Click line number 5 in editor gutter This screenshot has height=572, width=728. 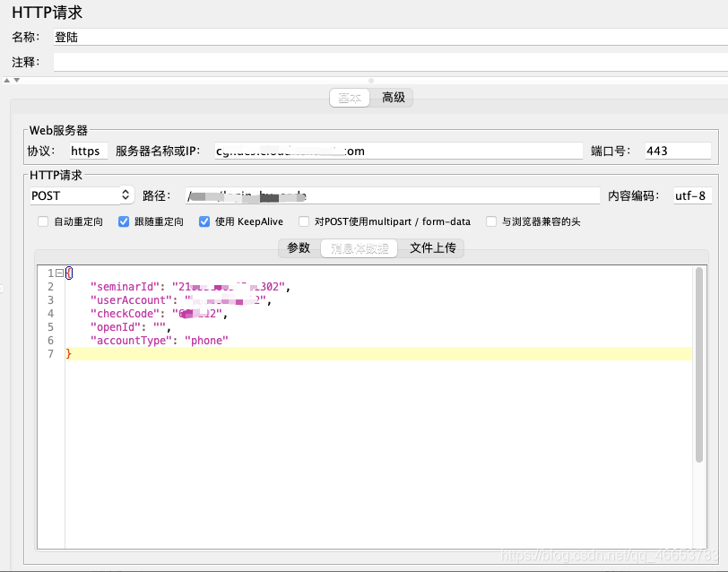click(x=50, y=327)
